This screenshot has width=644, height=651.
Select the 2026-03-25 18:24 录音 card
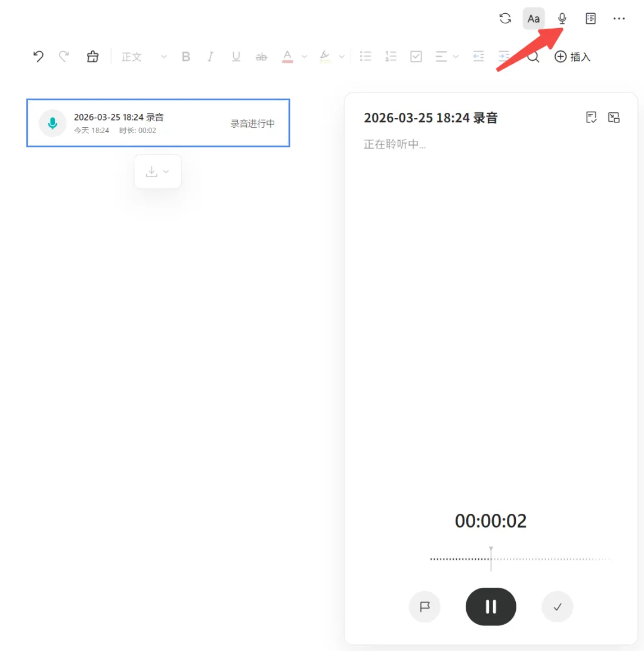(158, 123)
